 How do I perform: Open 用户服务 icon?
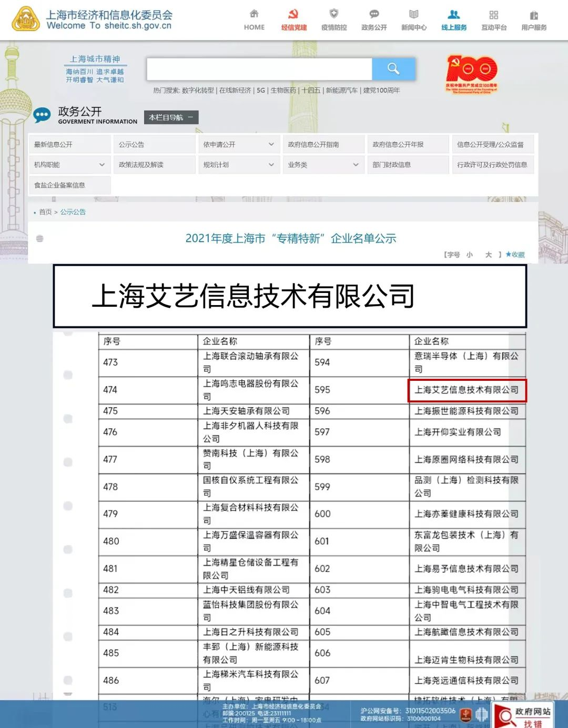point(534,15)
